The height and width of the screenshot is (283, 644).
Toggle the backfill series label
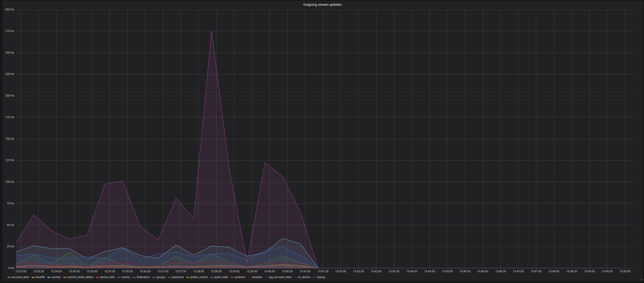[40, 277]
